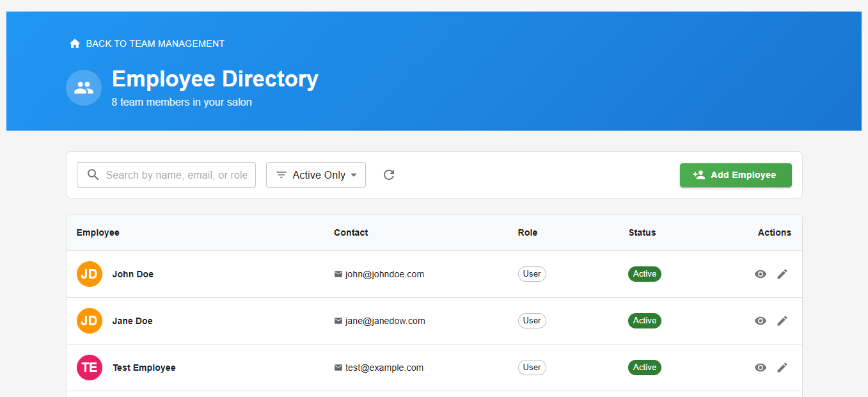
Task: Click the Status column header
Action: (x=642, y=232)
